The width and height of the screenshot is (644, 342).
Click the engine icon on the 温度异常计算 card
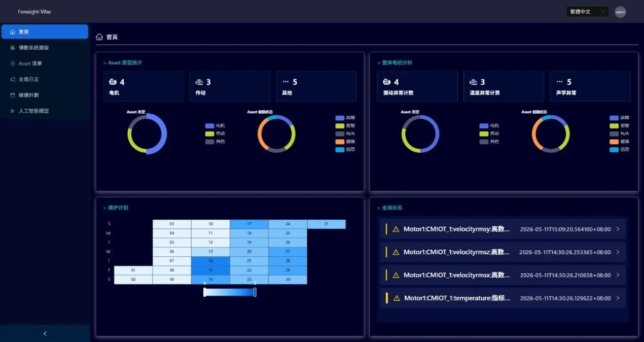point(474,82)
